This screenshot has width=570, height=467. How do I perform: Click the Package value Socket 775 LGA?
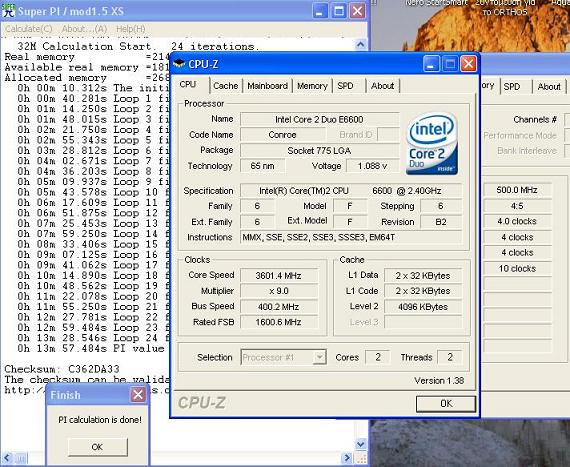pyautogui.click(x=319, y=150)
